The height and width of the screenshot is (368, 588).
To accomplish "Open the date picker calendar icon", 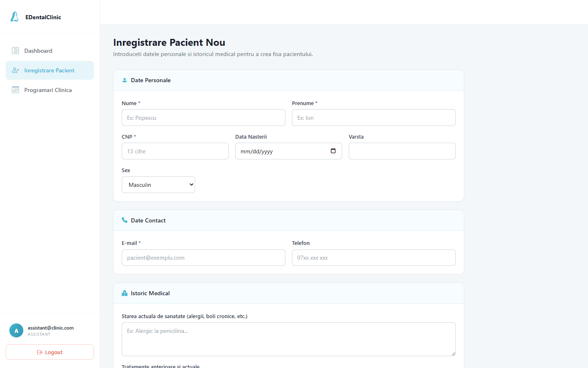I will 333,151.
